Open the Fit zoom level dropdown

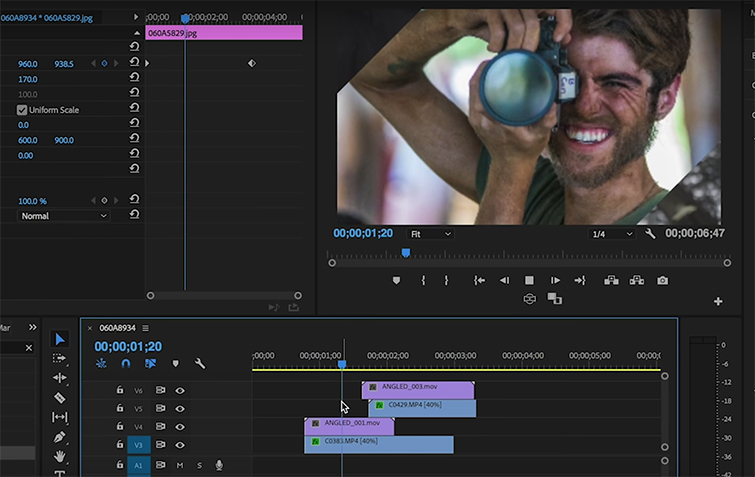pos(431,234)
